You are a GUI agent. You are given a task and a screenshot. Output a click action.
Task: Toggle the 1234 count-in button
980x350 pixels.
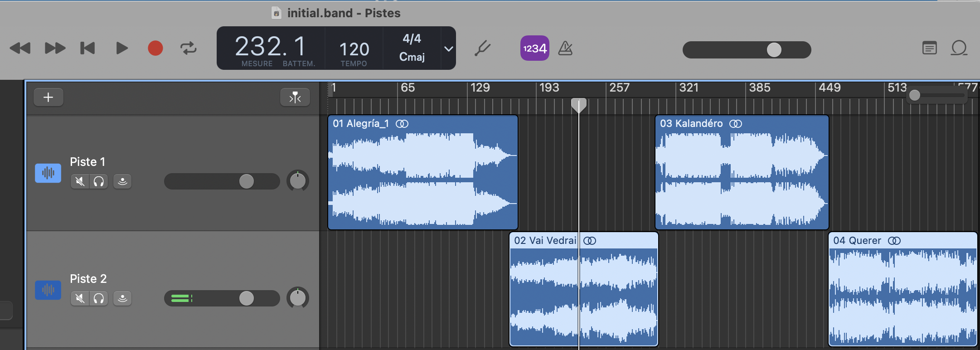535,48
